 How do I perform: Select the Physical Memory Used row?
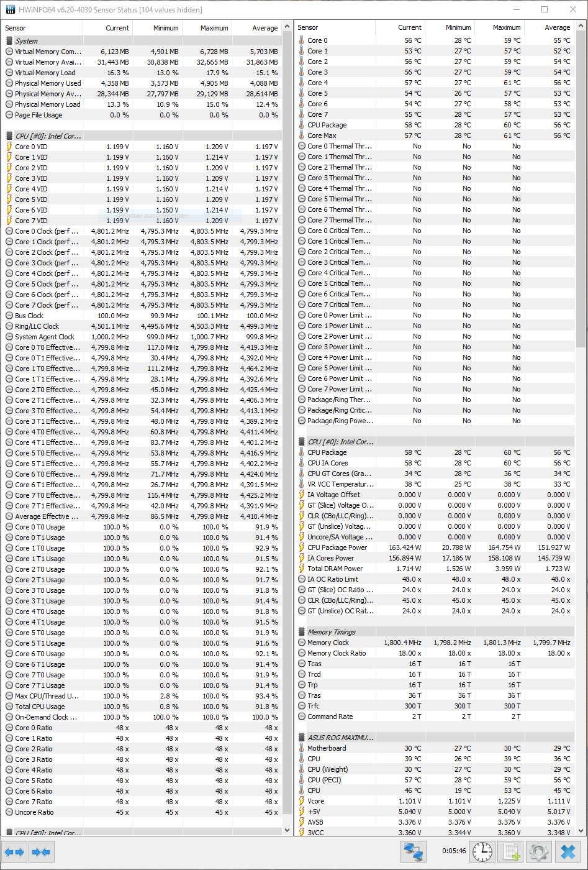click(142, 83)
